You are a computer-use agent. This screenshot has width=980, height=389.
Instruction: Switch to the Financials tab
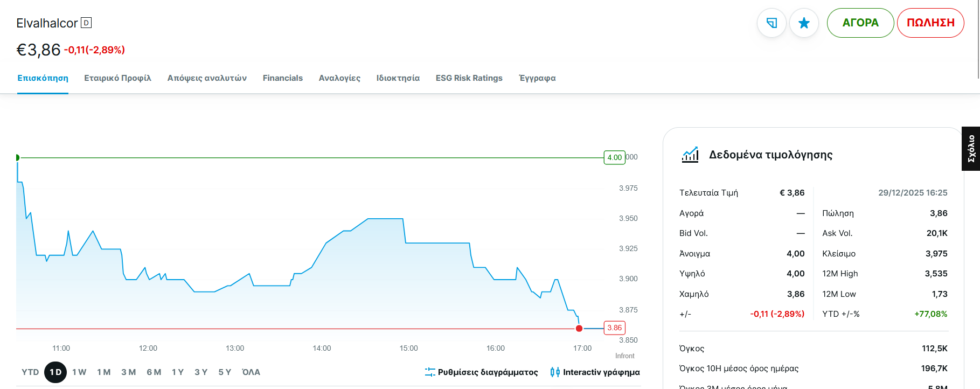click(282, 78)
